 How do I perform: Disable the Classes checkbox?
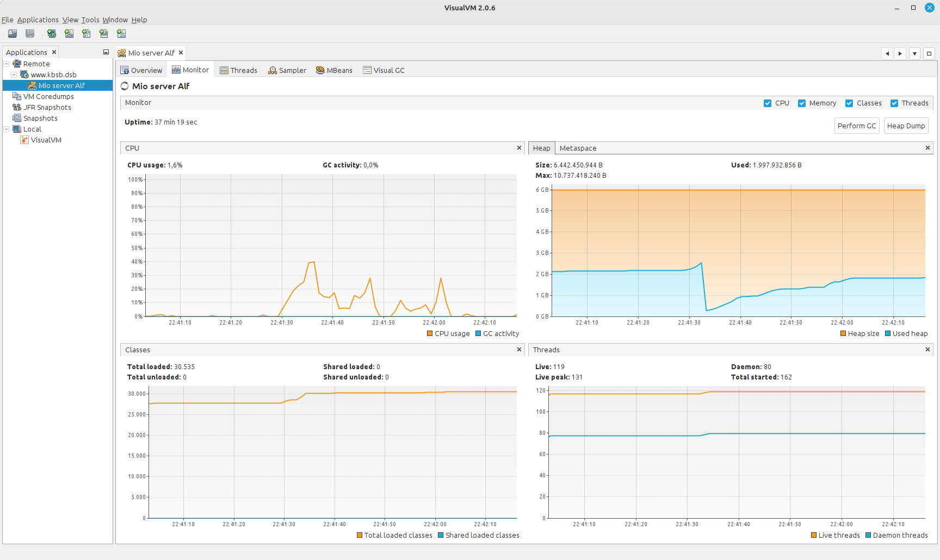849,103
